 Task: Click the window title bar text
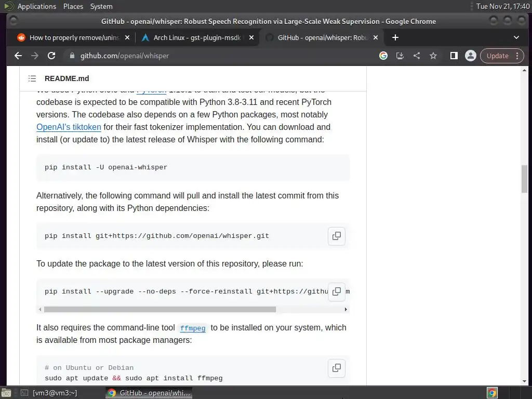pos(269,21)
